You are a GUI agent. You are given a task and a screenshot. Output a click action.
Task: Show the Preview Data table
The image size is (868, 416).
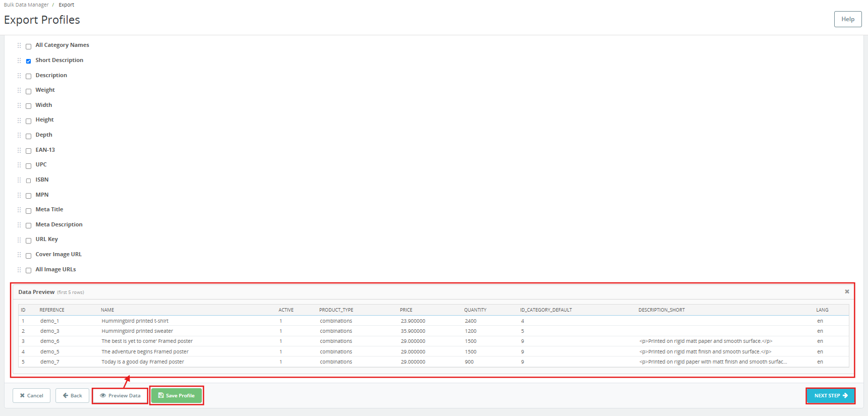point(120,395)
